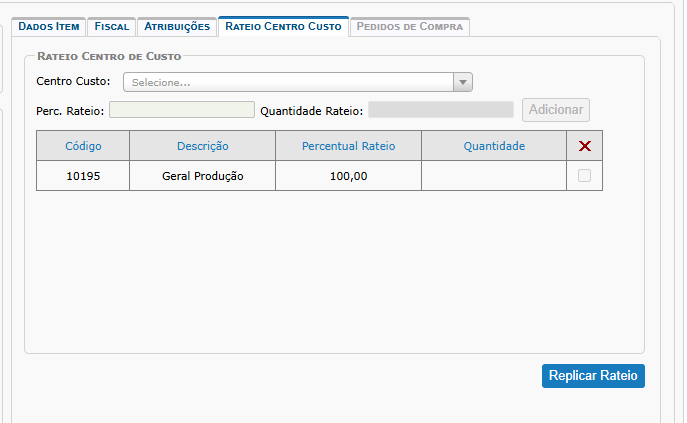
Task: Switch to the Dados Item tab
Action: tap(48, 27)
